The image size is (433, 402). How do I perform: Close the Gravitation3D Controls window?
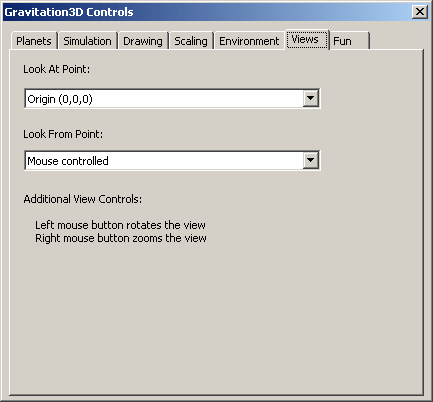click(x=420, y=12)
